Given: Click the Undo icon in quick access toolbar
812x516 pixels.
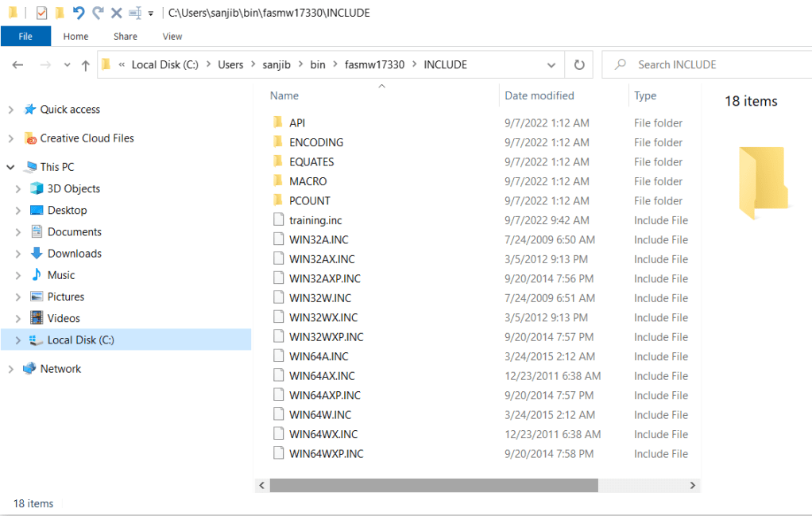Looking at the screenshot, I should [x=78, y=13].
